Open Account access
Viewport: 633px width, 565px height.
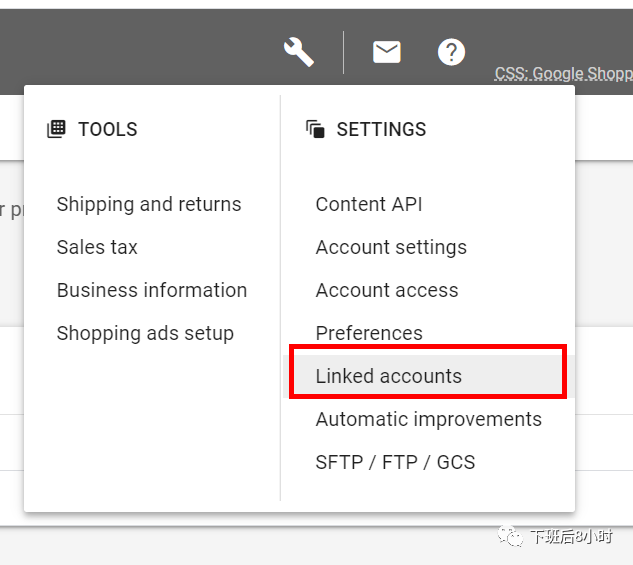(387, 290)
